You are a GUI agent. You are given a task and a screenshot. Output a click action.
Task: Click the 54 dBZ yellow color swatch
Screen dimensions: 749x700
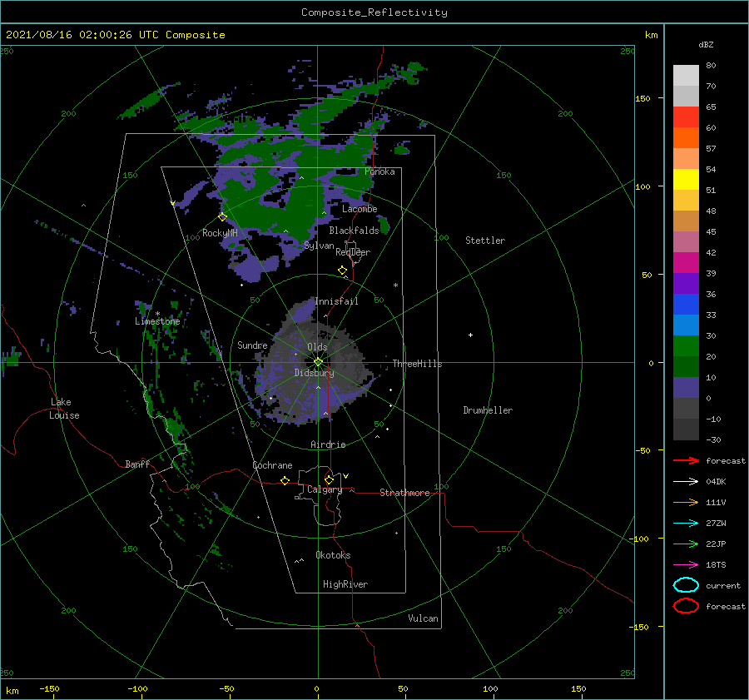[686, 179]
